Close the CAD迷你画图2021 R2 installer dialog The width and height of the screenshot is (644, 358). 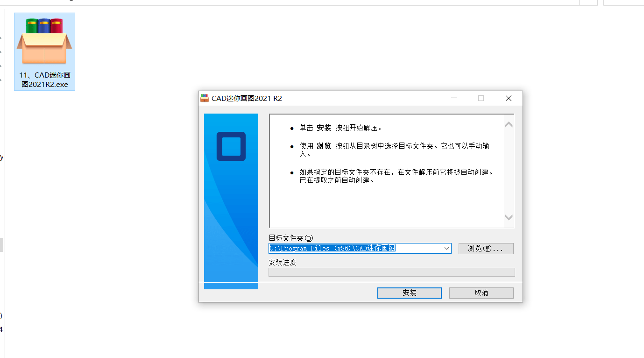click(509, 98)
